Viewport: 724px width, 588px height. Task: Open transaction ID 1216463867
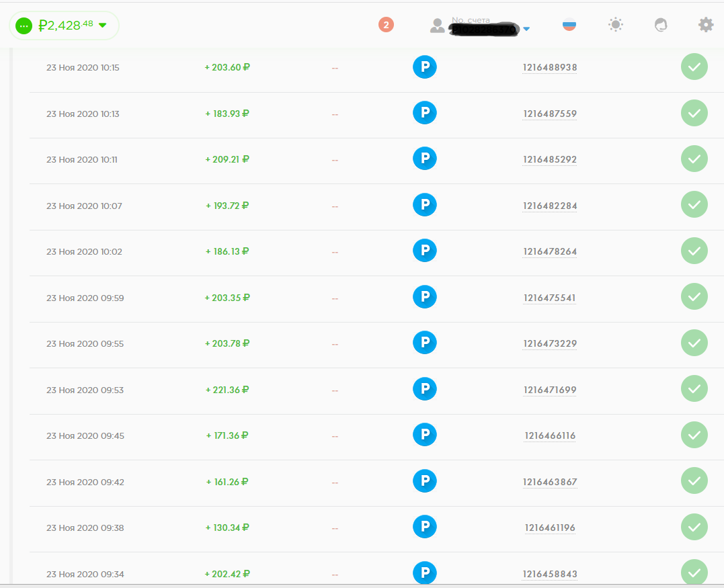tap(550, 482)
